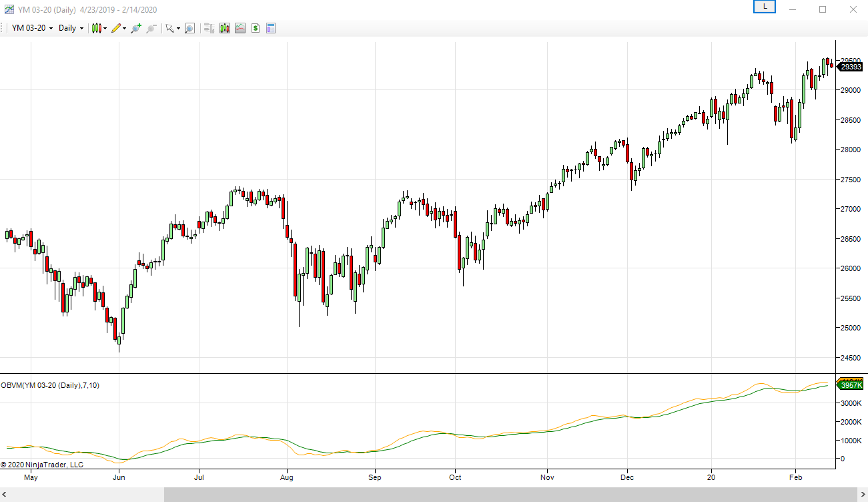Expand the Daily interval dropdown
This screenshot has height=502, width=868.
[x=71, y=28]
